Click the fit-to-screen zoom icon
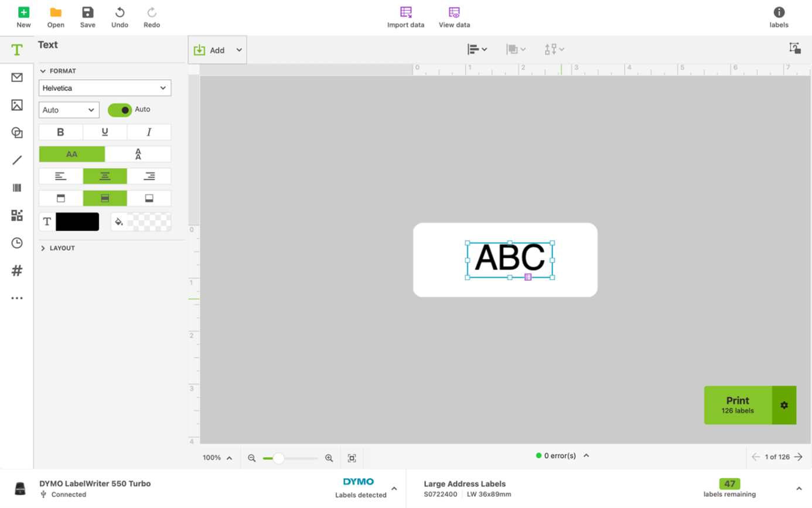The image size is (812, 508). tap(352, 458)
